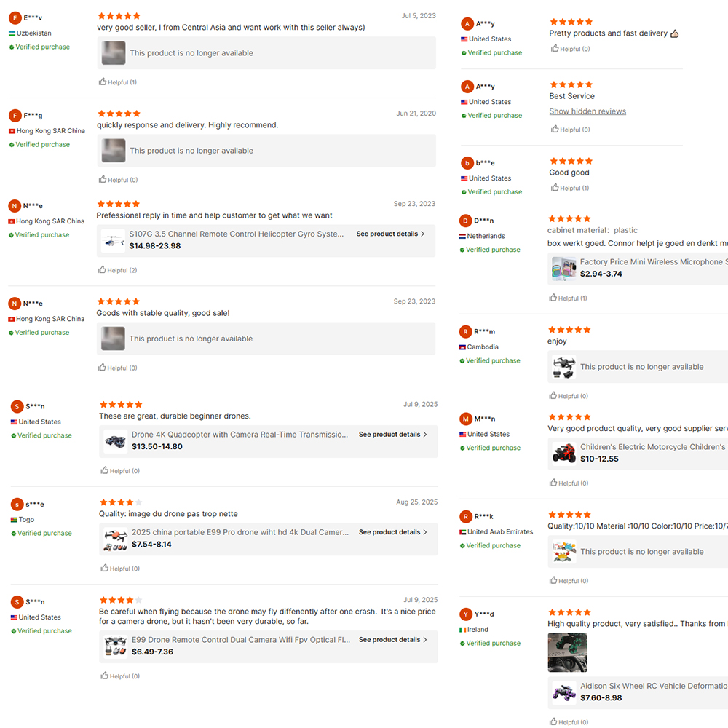Click the Children's Electric Motorcycle product thumbnail
Screen dimensions: 728x728
click(x=564, y=453)
